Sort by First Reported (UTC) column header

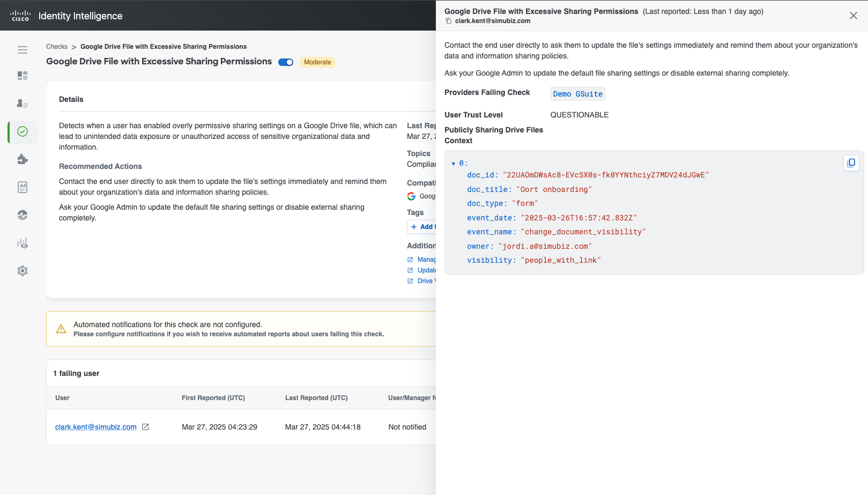(x=213, y=398)
